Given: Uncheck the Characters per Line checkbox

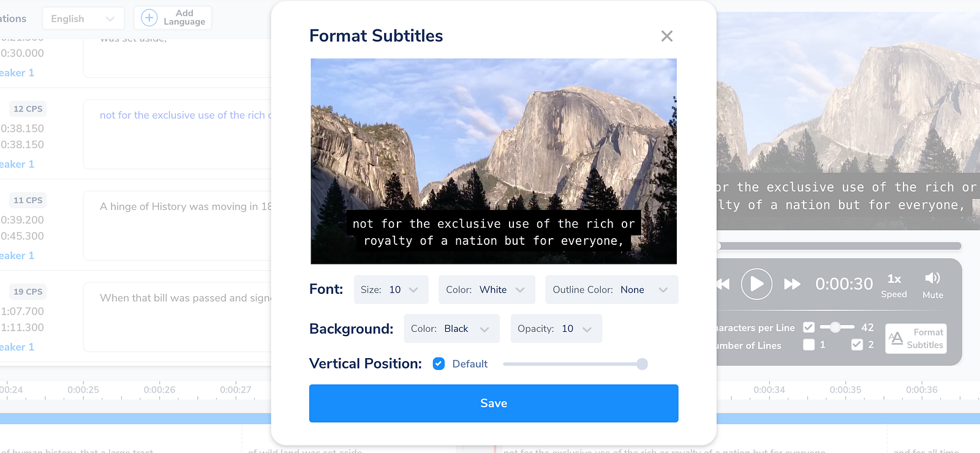Looking at the screenshot, I should (809, 328).
